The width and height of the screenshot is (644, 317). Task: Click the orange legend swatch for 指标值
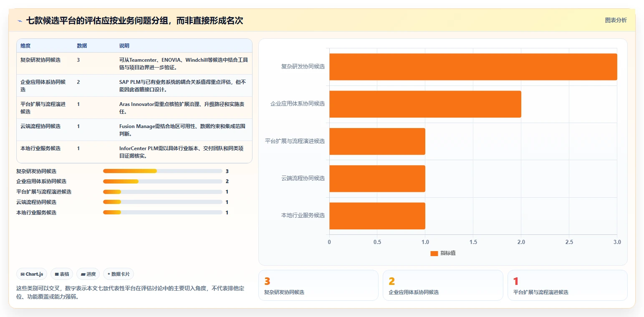pos(434,253)
